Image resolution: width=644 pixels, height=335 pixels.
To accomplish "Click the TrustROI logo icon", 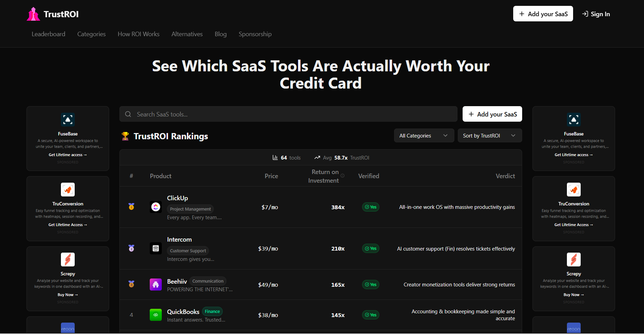I will pyautogui.click(x=33, y=14).
